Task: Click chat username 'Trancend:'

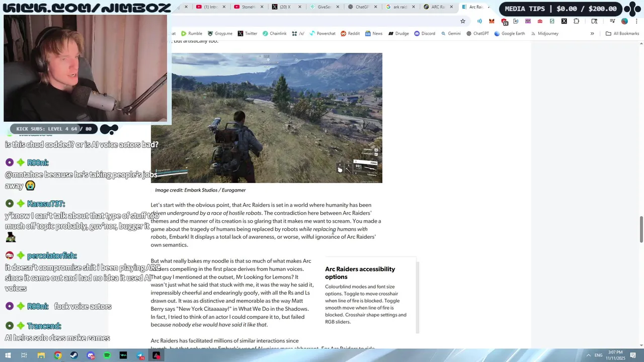Action: click(44, 326)
